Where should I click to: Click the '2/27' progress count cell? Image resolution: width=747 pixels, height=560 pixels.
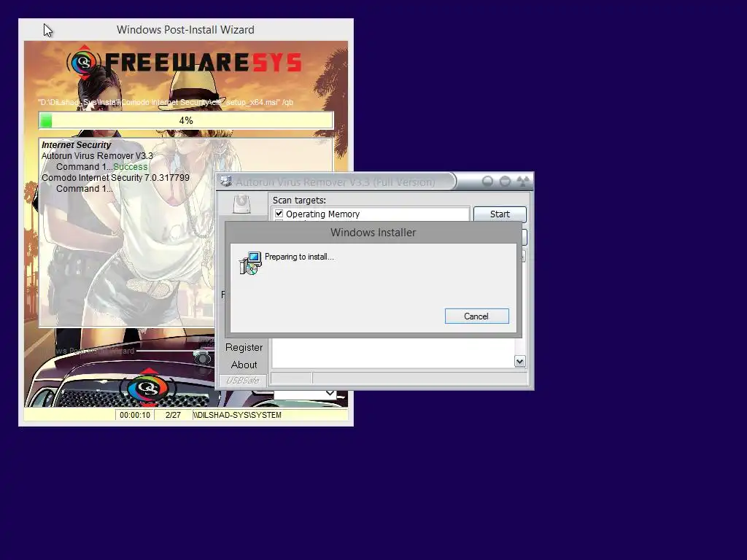pyautogui.click(x=173, y=415)
